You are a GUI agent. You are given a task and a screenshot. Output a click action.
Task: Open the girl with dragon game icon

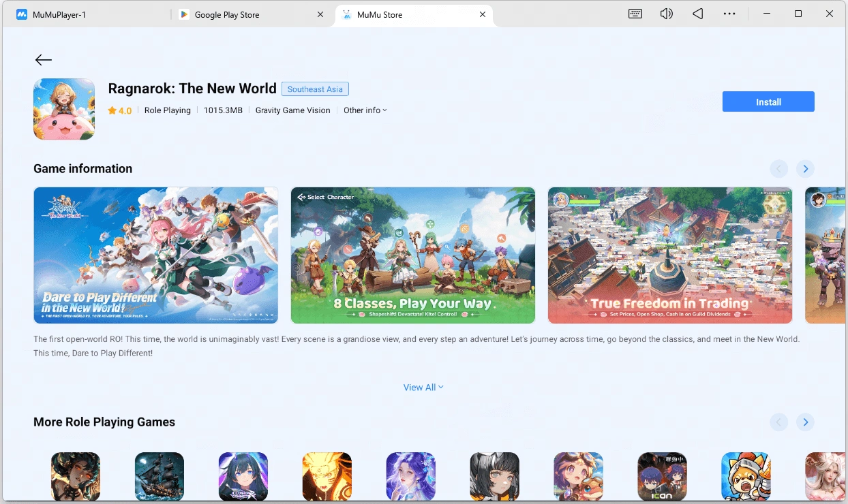coord(579,477)
